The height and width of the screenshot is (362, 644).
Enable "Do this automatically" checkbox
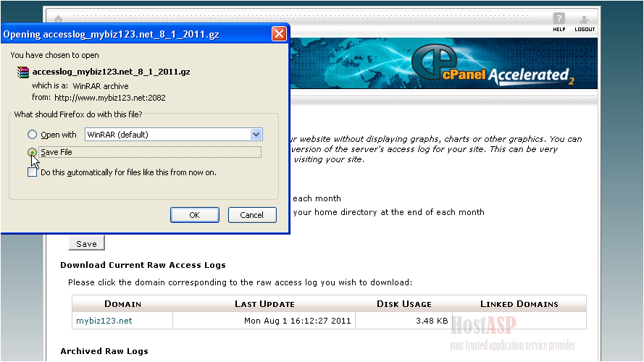click(32, 172)
